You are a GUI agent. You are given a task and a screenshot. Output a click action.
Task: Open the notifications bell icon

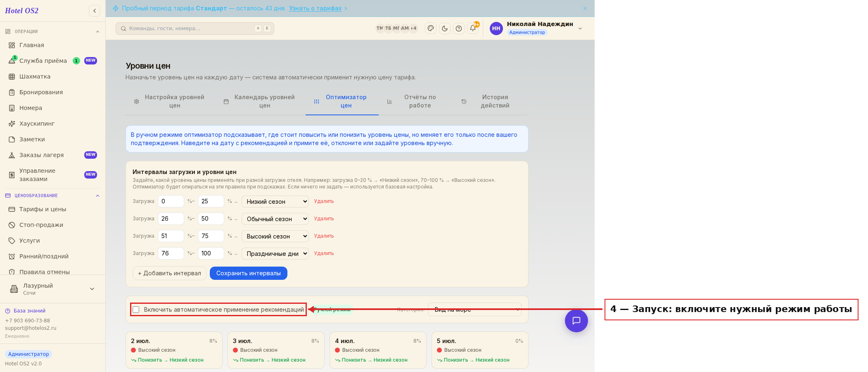click(473, 29)
